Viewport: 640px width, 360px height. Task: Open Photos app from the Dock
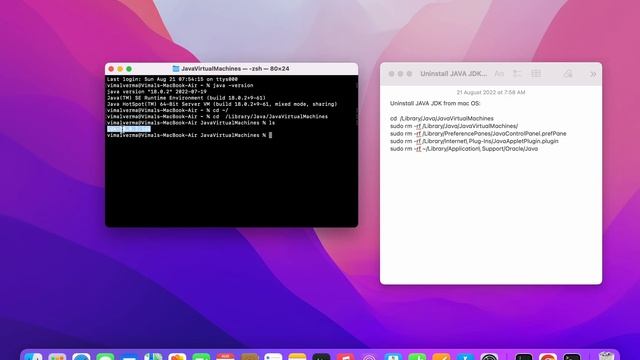[177, 356]
